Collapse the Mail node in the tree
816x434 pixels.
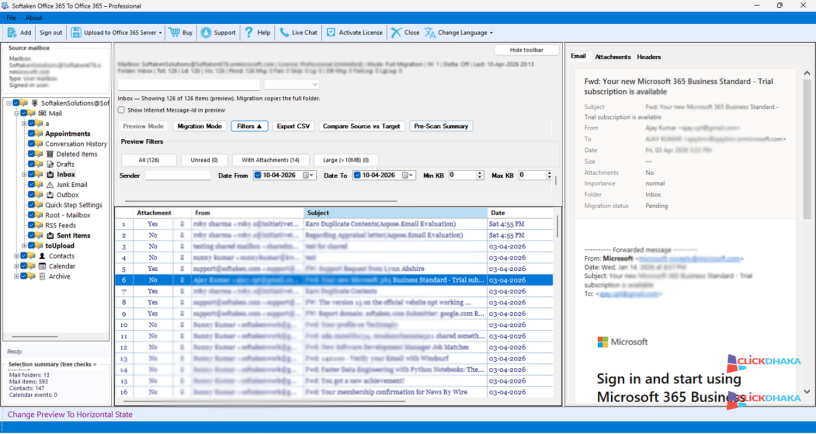(x=17, y=113)
